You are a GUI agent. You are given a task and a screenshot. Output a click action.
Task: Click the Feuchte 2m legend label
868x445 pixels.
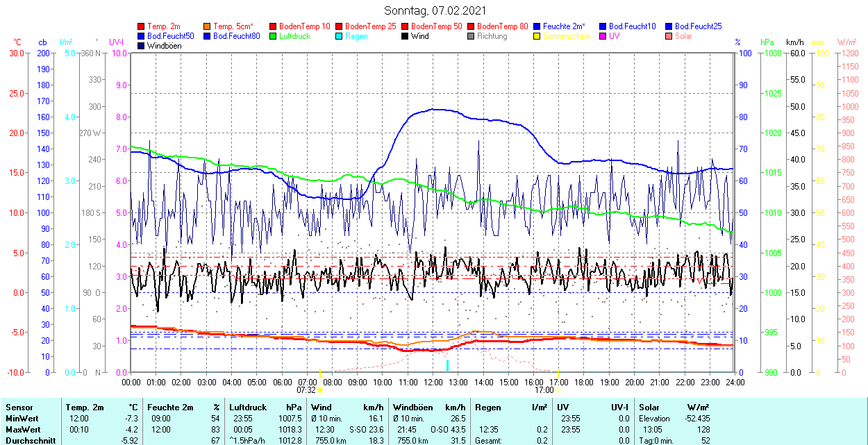pyautogui.click(x=564, y=26)
